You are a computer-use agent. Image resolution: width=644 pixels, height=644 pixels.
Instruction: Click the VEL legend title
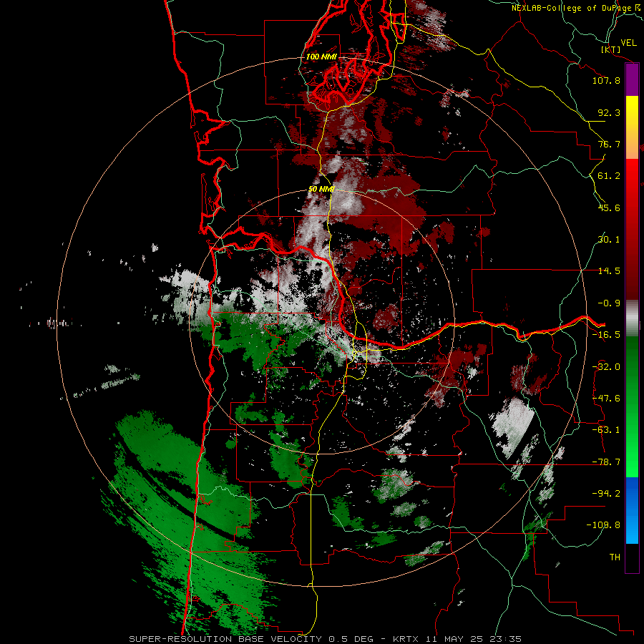tap(629, 43)
